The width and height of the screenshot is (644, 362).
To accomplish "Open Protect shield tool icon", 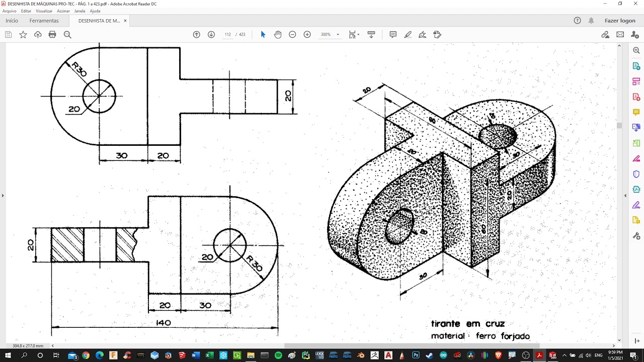I will 636,174.
